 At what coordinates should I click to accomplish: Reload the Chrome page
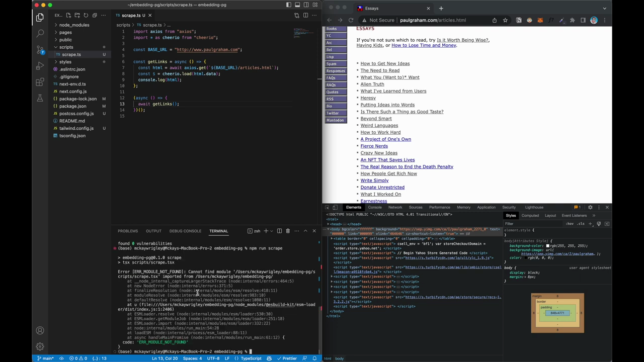351,20
